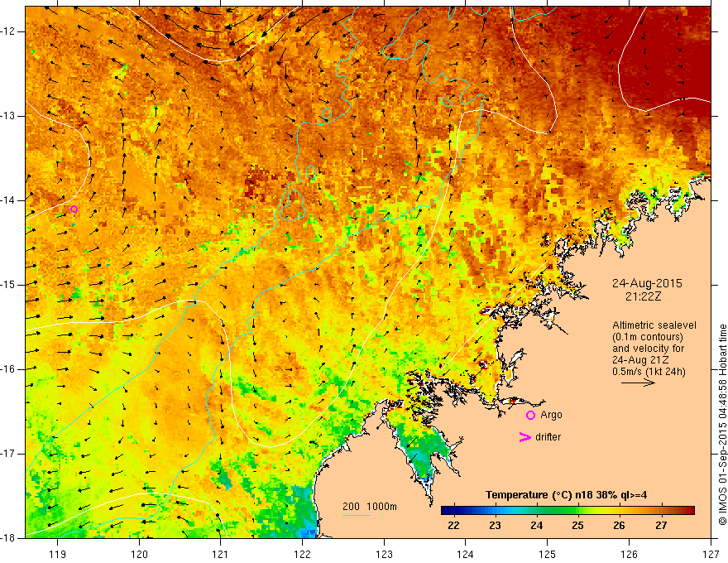Click the longitude axis label 123
728x563 pixels.
(x=384, y=554)
